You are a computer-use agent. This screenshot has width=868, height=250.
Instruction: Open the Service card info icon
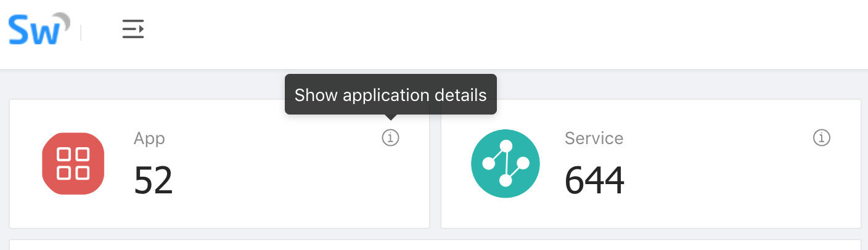821,138
